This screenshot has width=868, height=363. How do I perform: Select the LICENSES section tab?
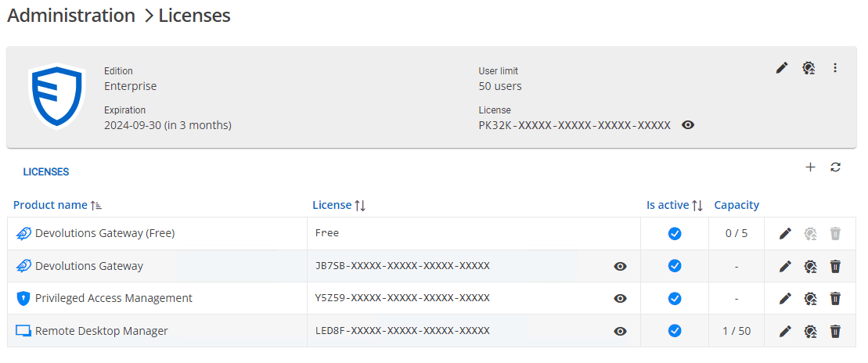point(46,171)
